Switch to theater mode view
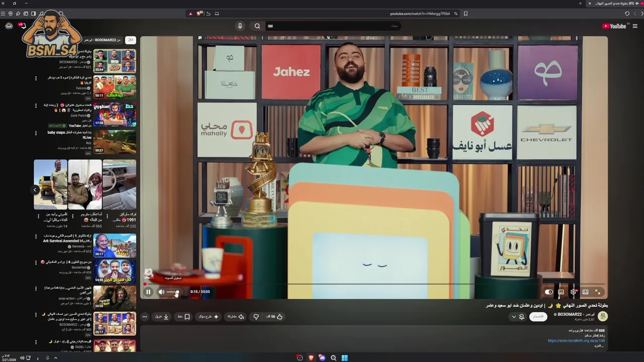This screenshot has width=644, height=362. [x=586, y=292]
